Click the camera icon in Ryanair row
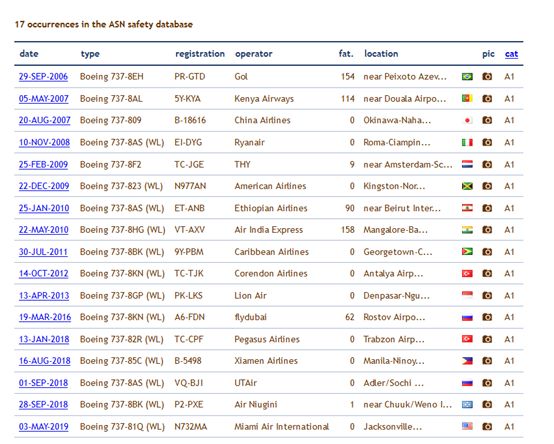This screenshot has width=554, height=444. [x=487, y=142]
